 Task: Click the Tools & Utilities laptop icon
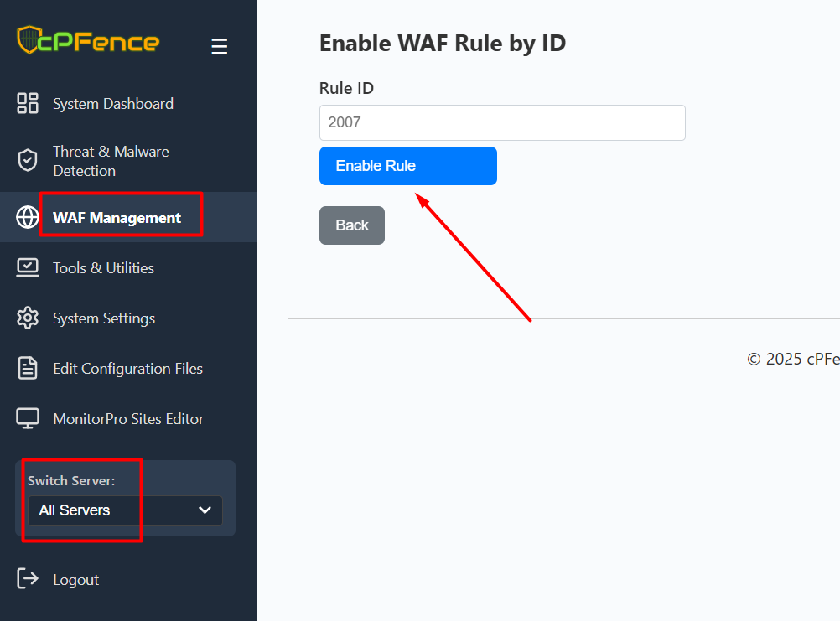(28, 268)
